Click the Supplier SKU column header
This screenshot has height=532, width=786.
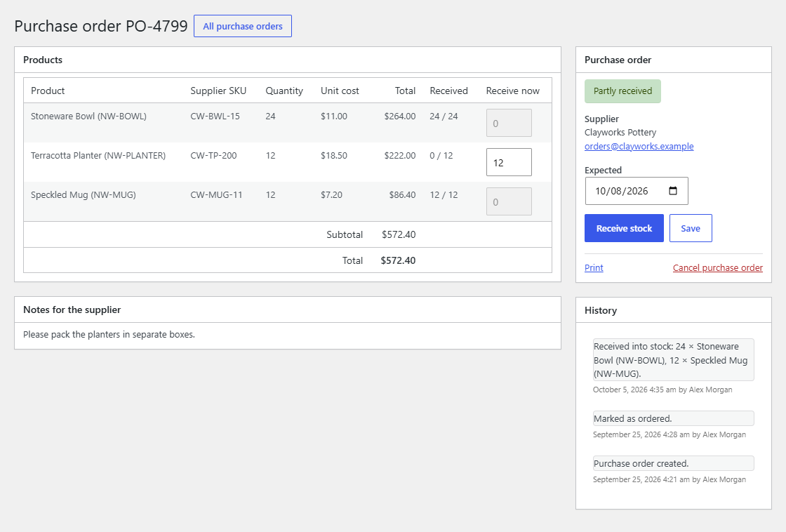click(218, 91)
